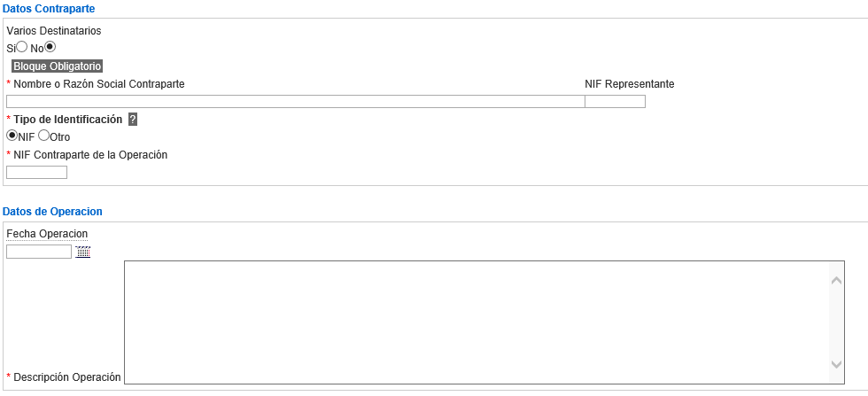The image size is (868, 396).
Task: Click the description box scroll-up arrow
Action: tap(836, 281)
